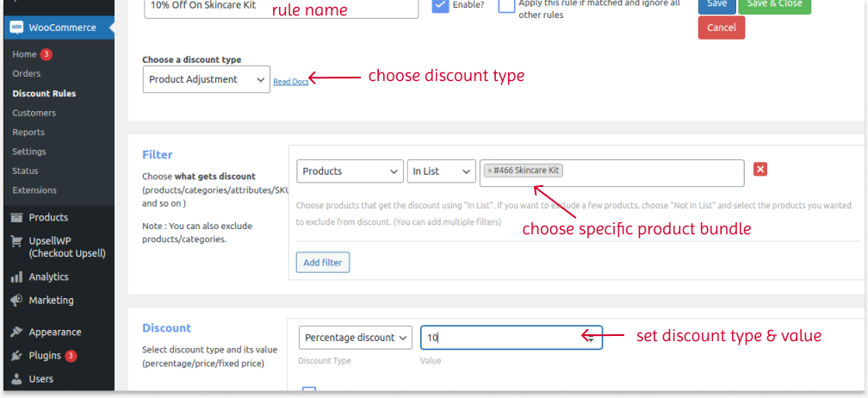Screen dimensions: 868x398
Task: Open Home submenu item
Action: click(x=24, y=54)
